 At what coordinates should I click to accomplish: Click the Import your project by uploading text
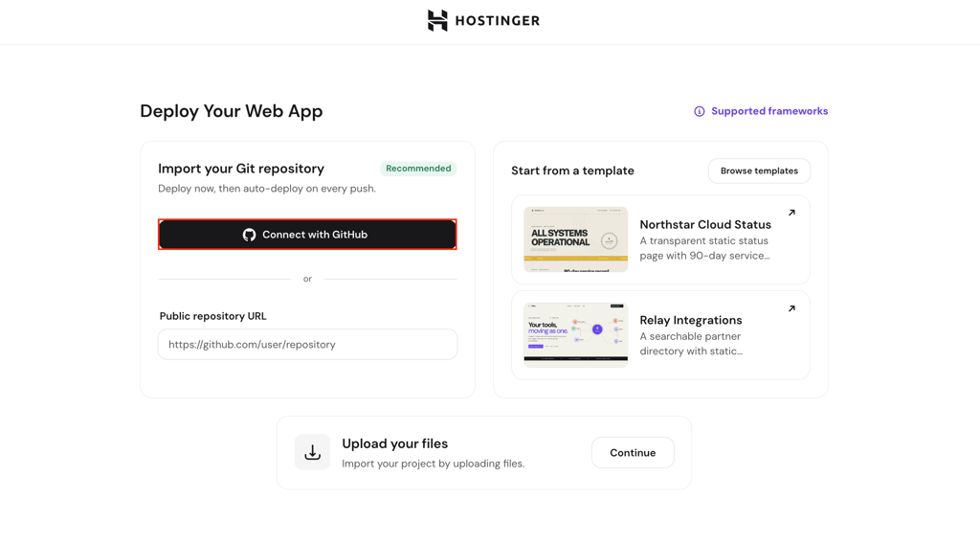434,464
